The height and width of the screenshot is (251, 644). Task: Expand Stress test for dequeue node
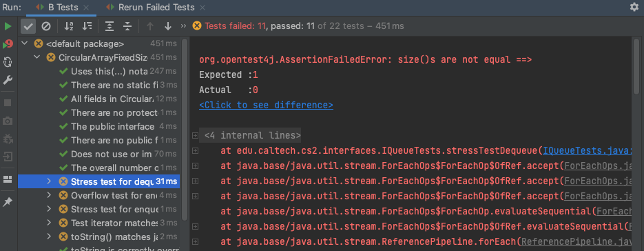tap(49, 181)
